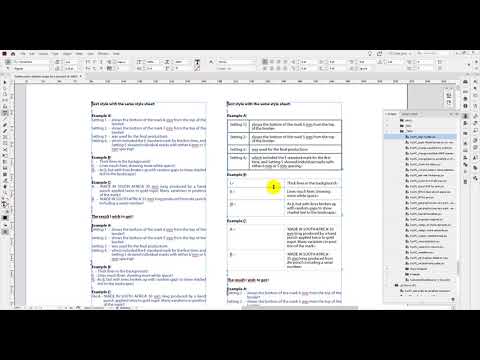Open the Type menu
This screenshot has height=360, width=480.
point(55,53)
